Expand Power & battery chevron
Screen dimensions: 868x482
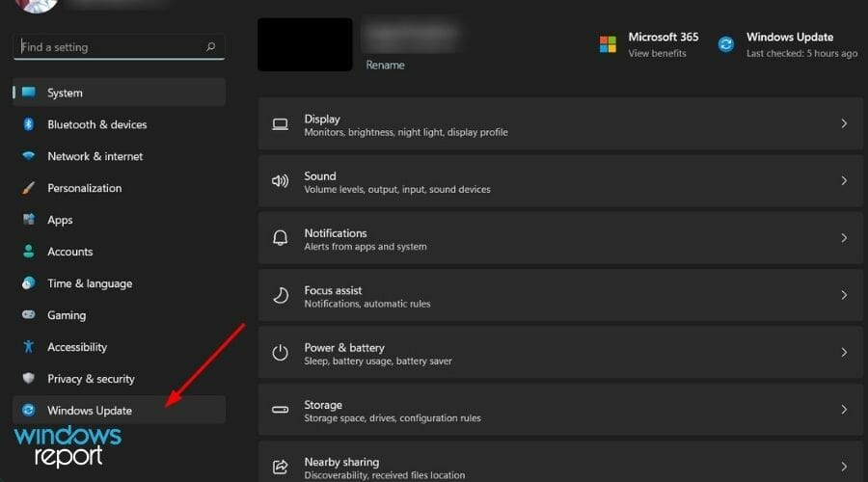click(844, 352)
